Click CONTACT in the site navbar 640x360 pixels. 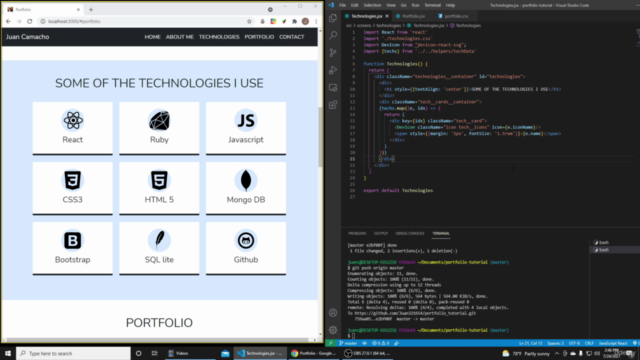click(291, 37)
